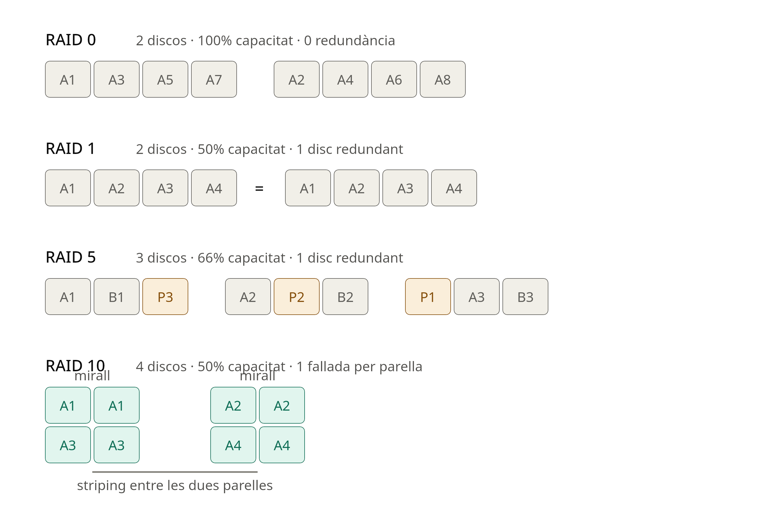This screenshot has width=770, height=532.
Task: Click the B2 block in RAID 5
Action: (345, 297)
